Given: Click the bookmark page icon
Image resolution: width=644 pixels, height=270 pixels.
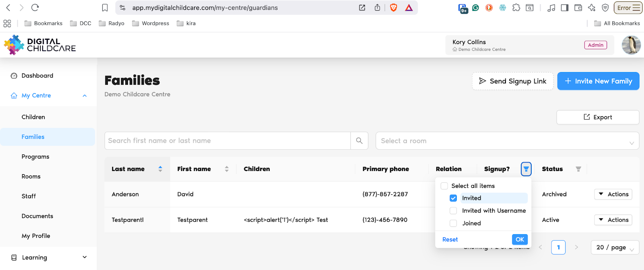Looking at the screenshot, I should [105, 8].
